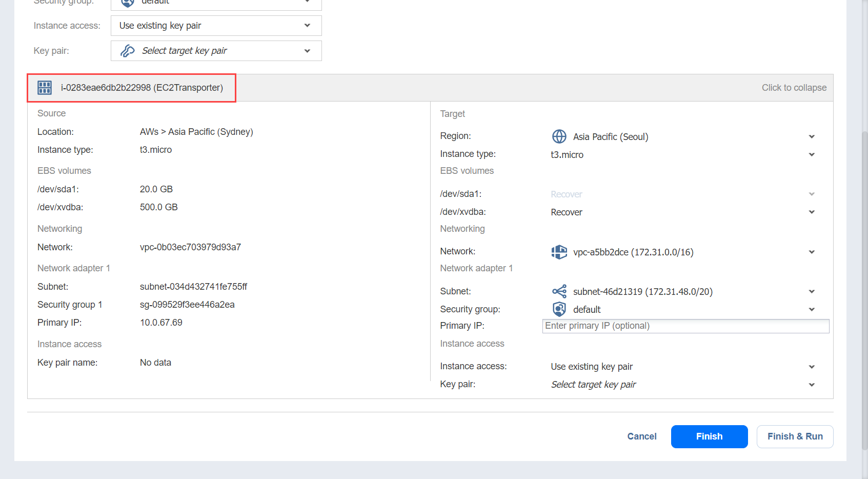Viewport: 868px width, 479px height.
Task: Open the target Network VPC dropdown
Action: [811, 252]
